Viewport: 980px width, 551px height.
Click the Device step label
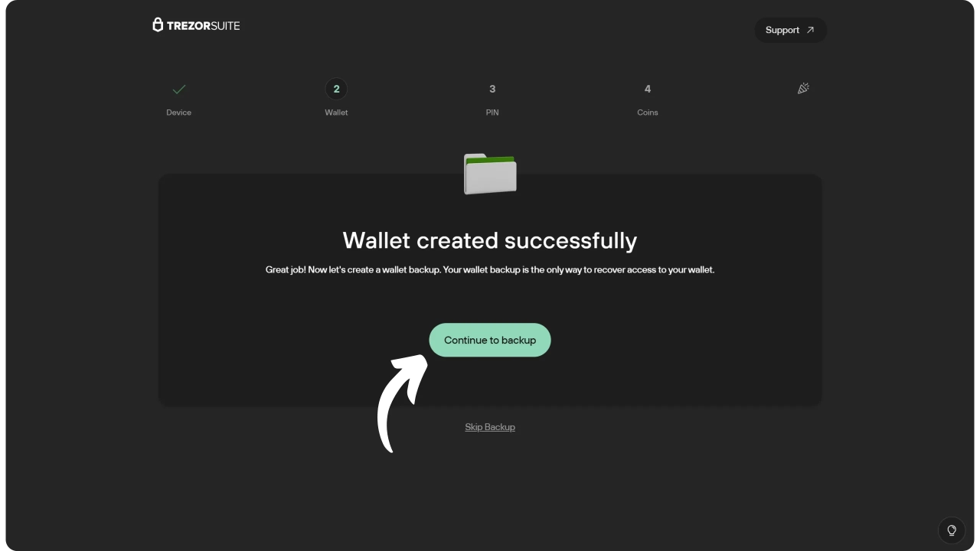click(179, 112)
